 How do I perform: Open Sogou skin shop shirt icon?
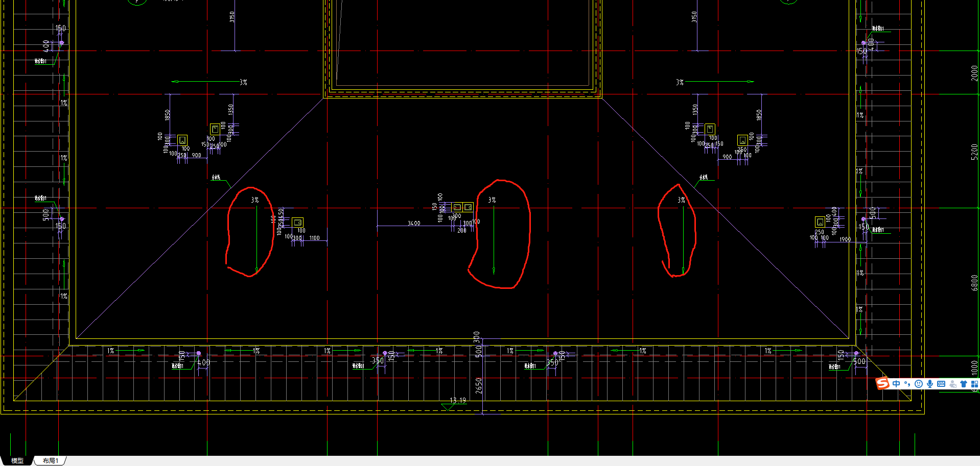[964, 384]
